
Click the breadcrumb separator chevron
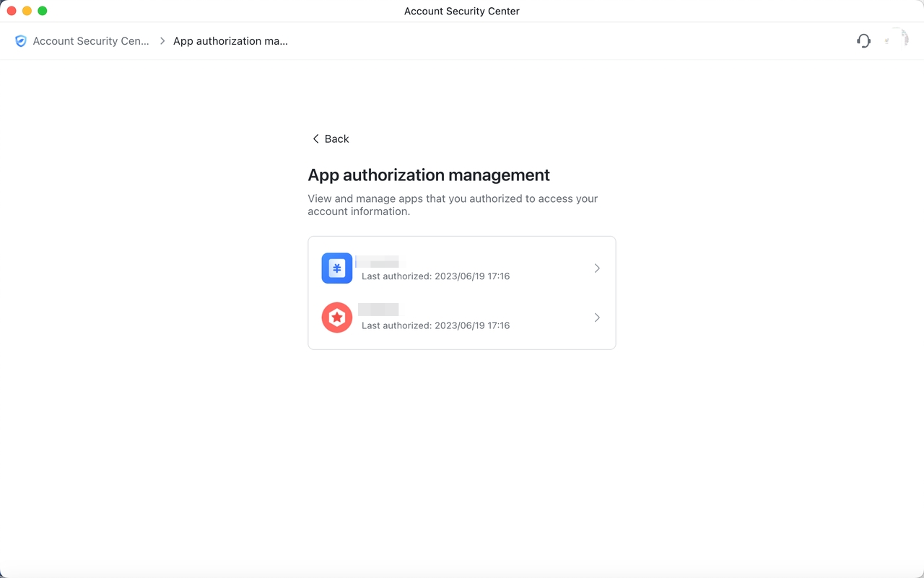pyautogui.click(x=162, y=41)
